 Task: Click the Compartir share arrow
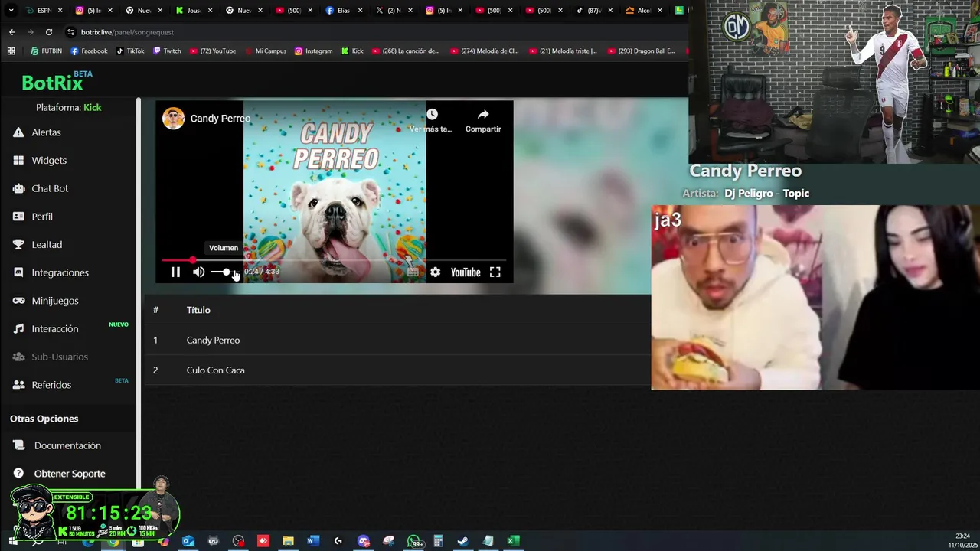483,114
